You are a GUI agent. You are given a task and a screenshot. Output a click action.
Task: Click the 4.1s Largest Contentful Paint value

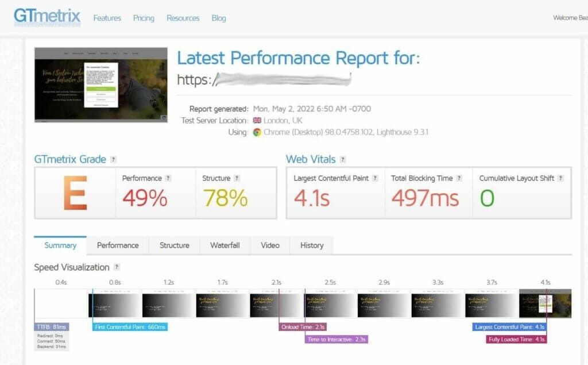click(312, 198)
